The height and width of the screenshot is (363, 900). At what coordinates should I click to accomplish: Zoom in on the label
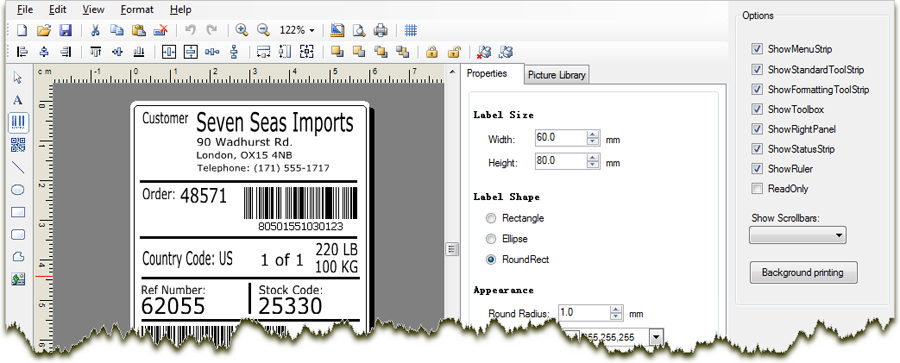pos(242,30)
